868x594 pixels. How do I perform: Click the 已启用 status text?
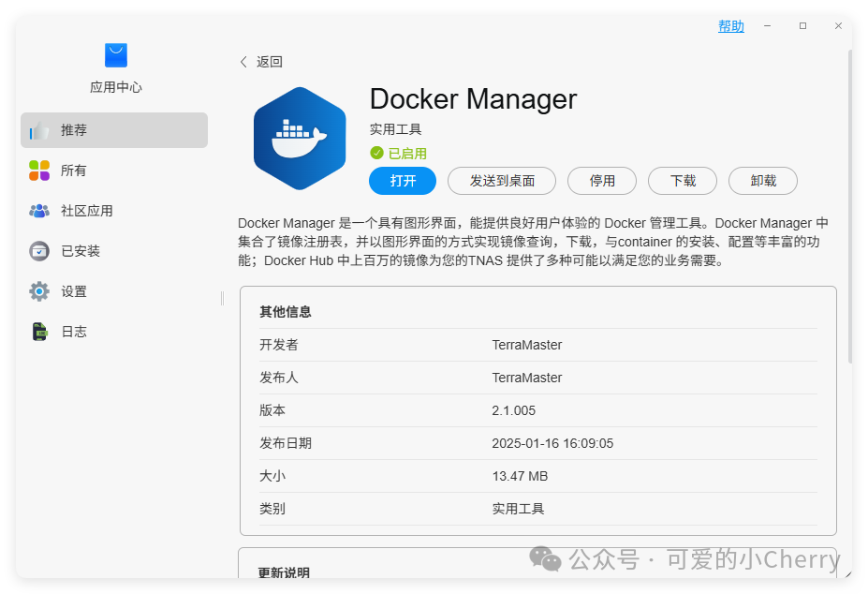(407, 154)
